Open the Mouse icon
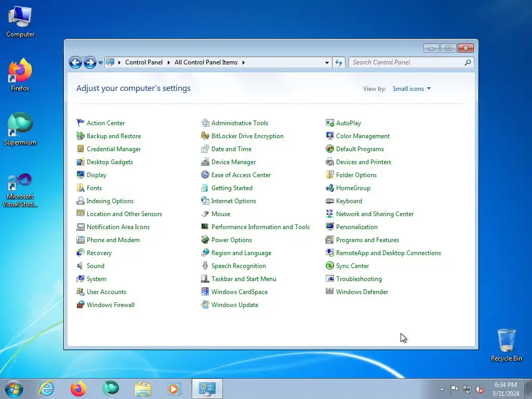This screenshot has width=532, height=399. [205, 214]
